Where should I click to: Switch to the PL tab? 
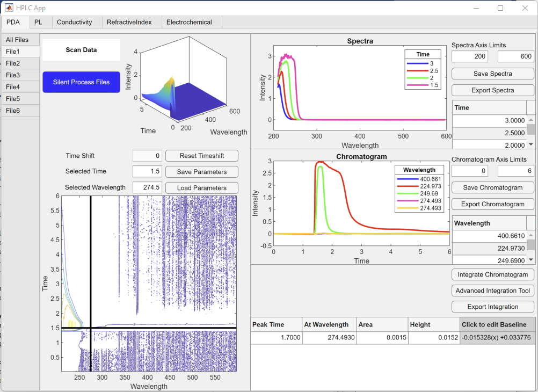(38, 22)
